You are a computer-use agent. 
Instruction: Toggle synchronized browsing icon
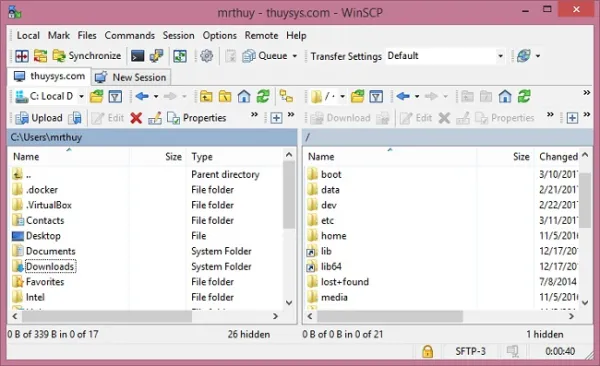pyautogui.click(x=286, y=96)
